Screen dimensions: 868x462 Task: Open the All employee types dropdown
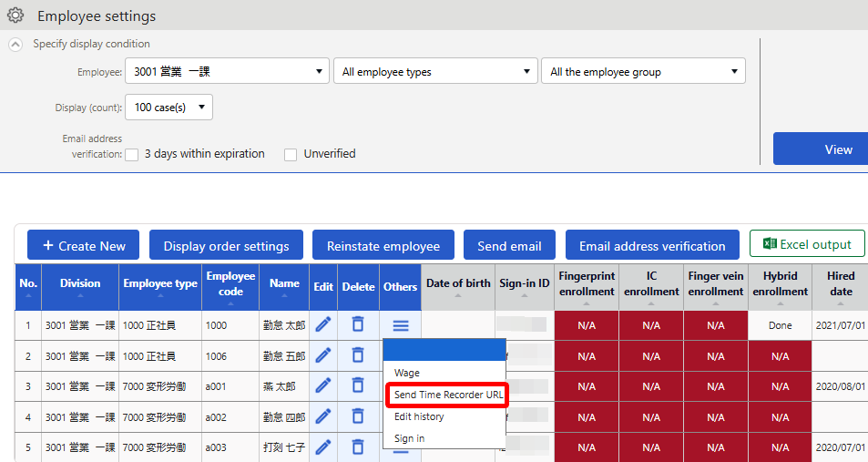(435, 71)
